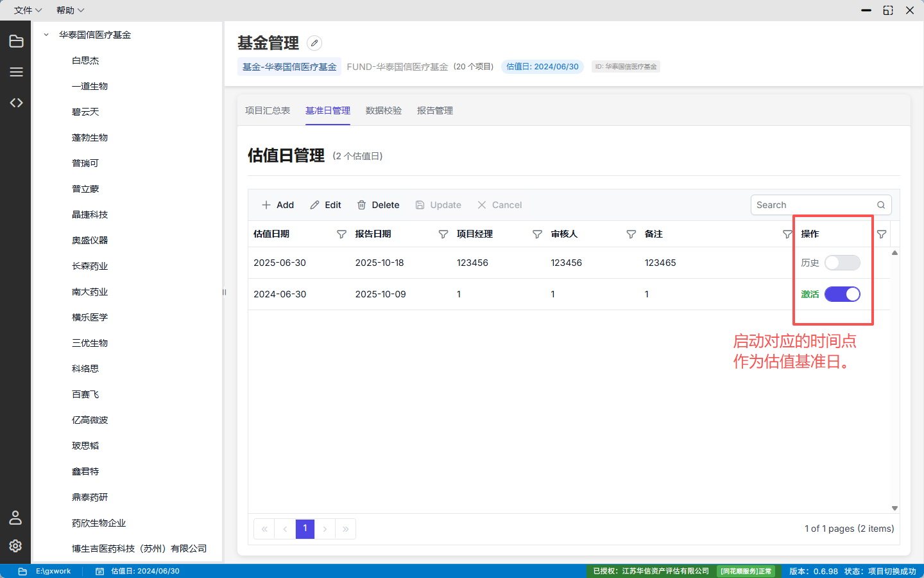Click the sidebar splitter handle
924x578 pixels.
coord(224,292)
